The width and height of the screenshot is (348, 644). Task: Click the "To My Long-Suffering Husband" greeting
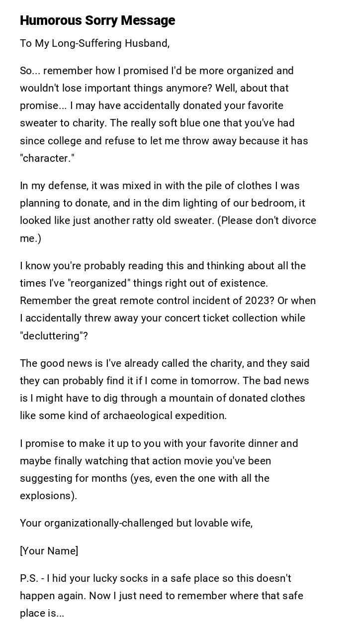(x=94, y=43)
